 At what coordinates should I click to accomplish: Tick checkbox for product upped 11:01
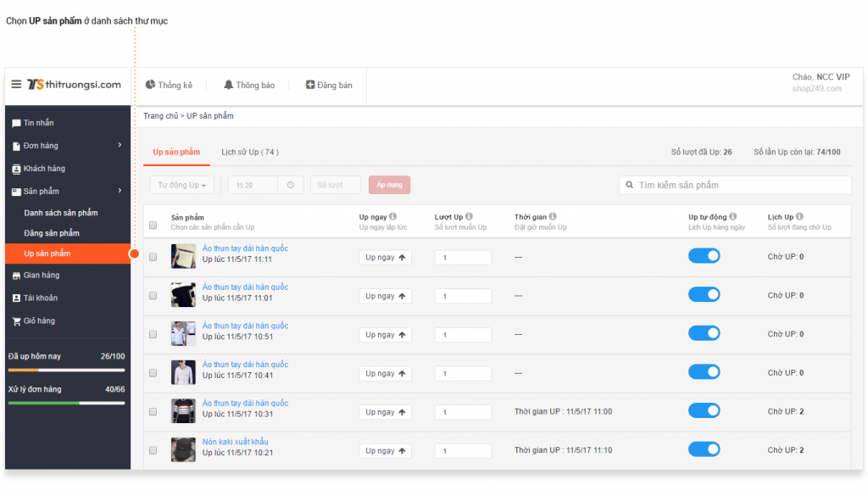coord(153,296)
